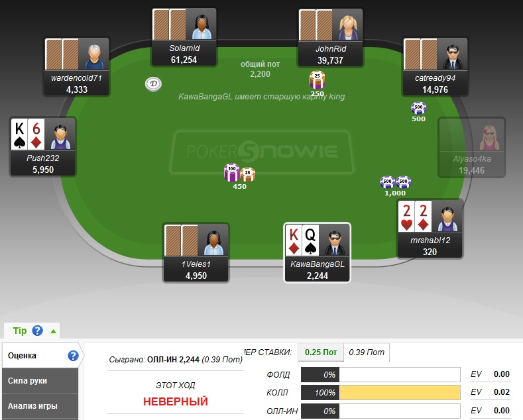Click Solamid's player avatar
This screenshot has height=420, width=523.
pyautogui.click(x=201, y=25)
